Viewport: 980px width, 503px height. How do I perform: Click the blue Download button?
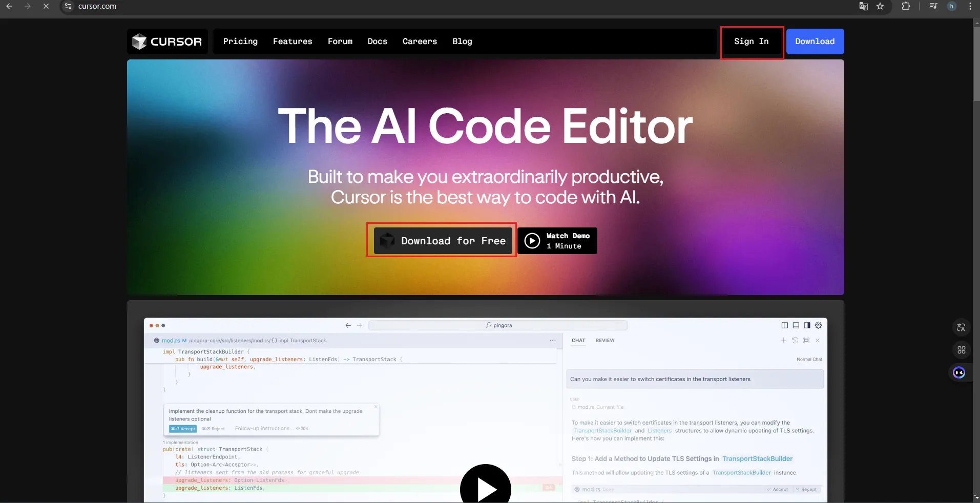click(x=815, y=41)
